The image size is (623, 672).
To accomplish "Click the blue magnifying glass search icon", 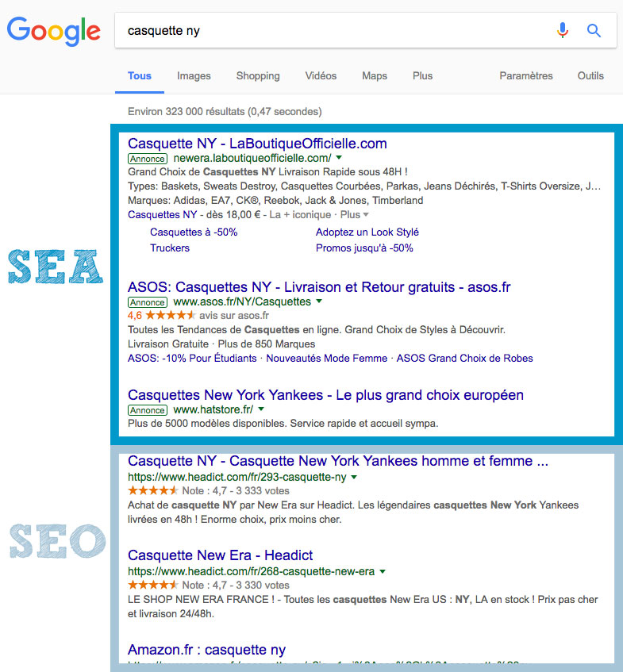I will tap(594, 30).
